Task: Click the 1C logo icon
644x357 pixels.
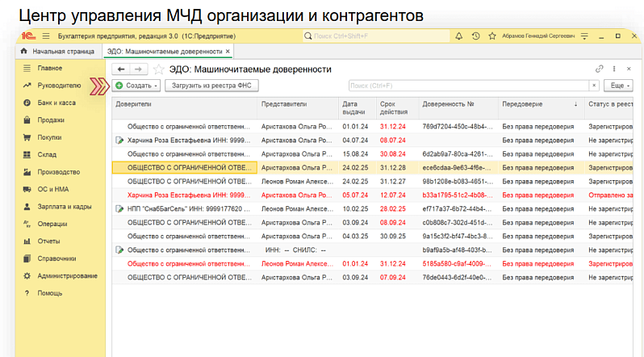Action: click(29, 36)
